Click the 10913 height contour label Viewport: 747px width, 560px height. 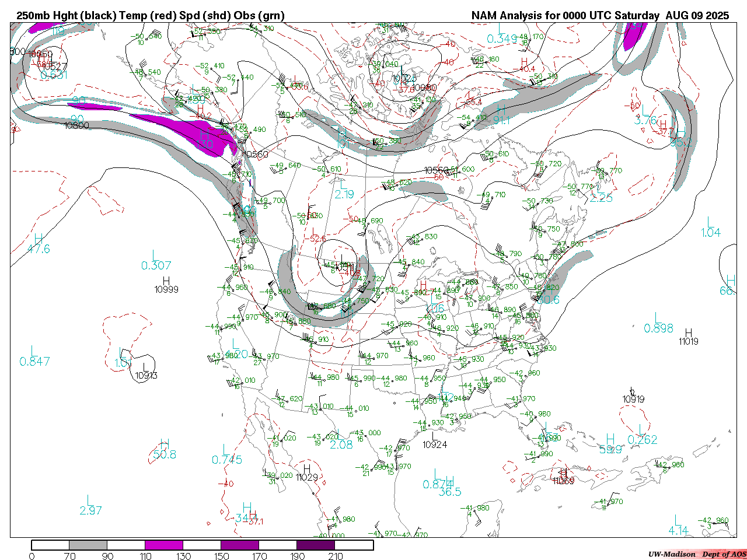pos(146,376)
